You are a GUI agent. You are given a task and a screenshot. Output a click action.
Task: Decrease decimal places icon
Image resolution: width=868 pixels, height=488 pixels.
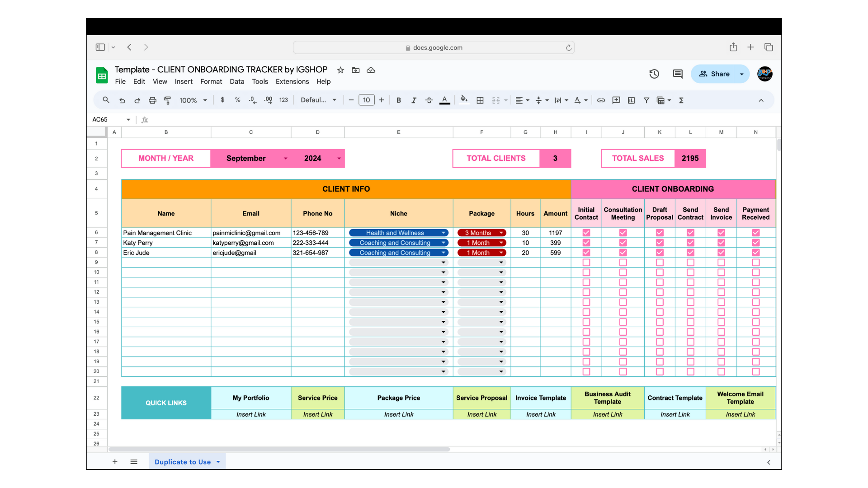tap(253, 100)
